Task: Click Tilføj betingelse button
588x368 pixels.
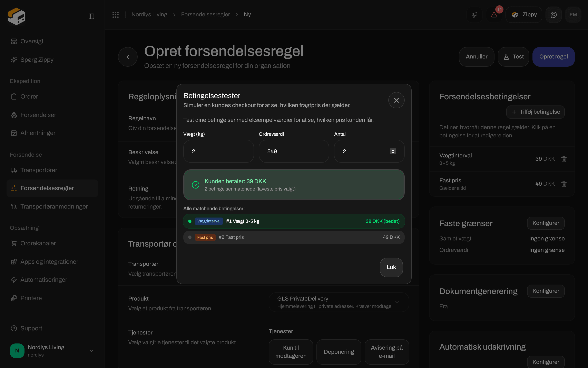Action: (536, 112)
